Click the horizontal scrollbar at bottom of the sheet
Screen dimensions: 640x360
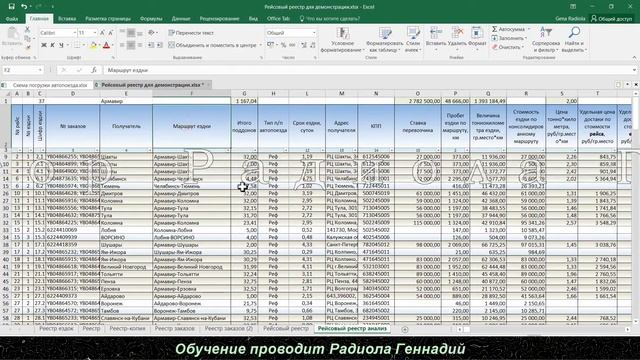click(x=543, y=329)
